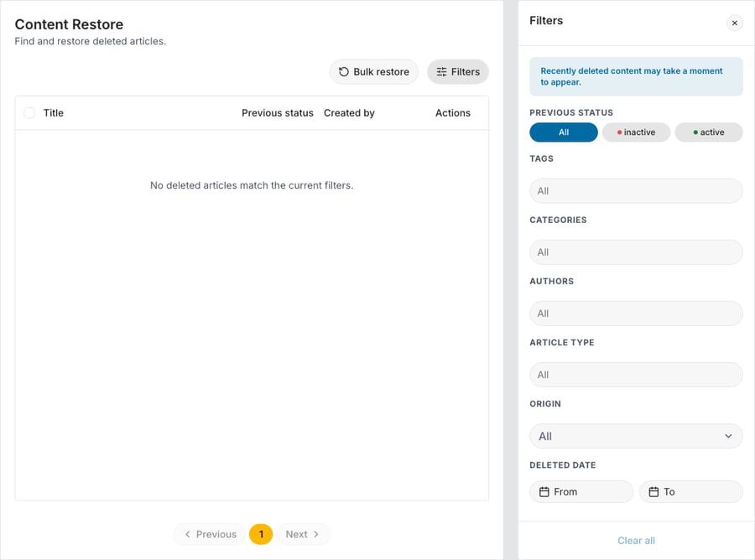Image resolution: width=755 pixels, height=560 pixels.
Task: Sort by Title column header
Action: 54,112
